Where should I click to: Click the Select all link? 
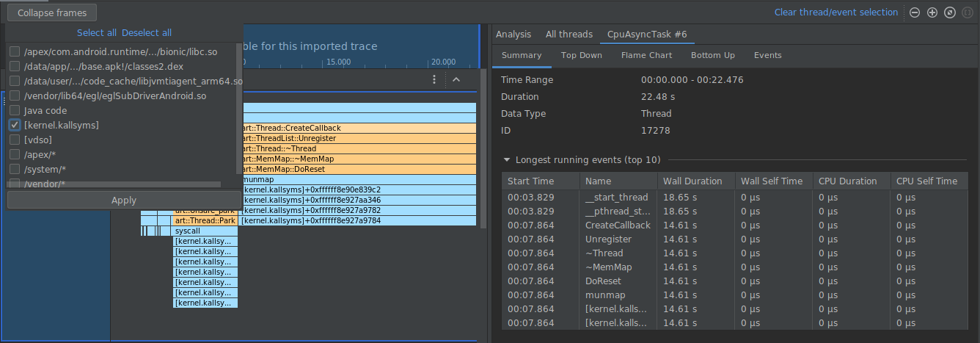96,33
